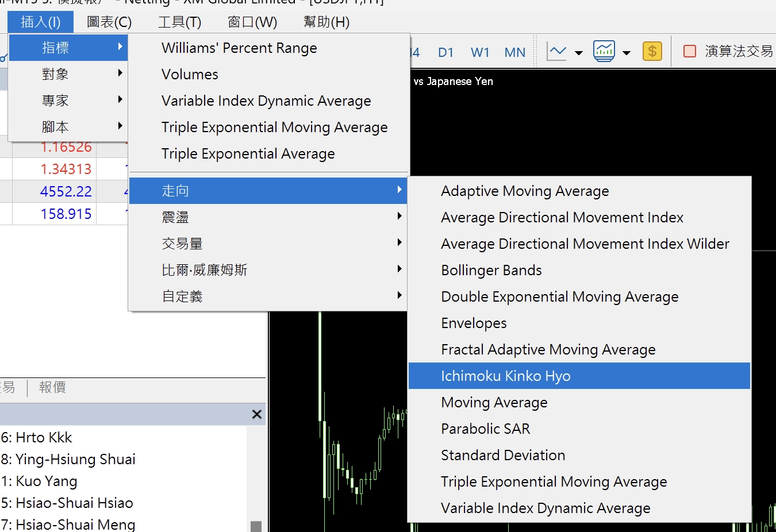Switch to the 報價 tab
The image size is (776, 532).
pos(52,387)
